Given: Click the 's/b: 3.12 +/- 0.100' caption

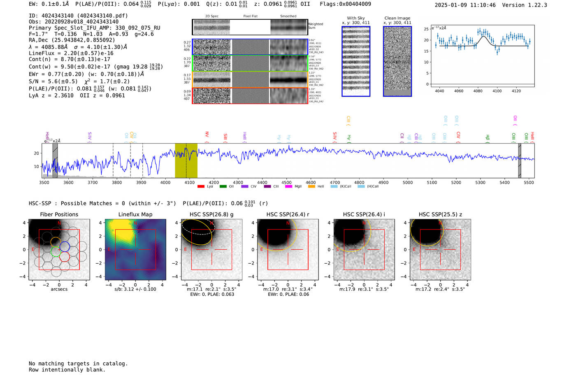Looking at the screenshot, I should coord(135,289).
